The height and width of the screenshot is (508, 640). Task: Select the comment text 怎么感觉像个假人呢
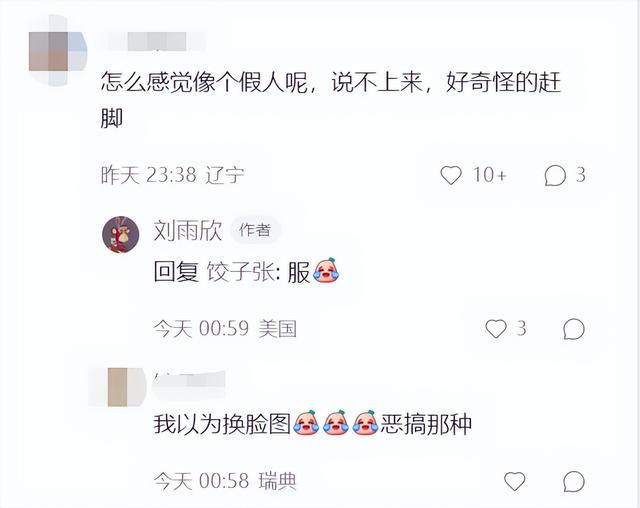pos(204,82)
